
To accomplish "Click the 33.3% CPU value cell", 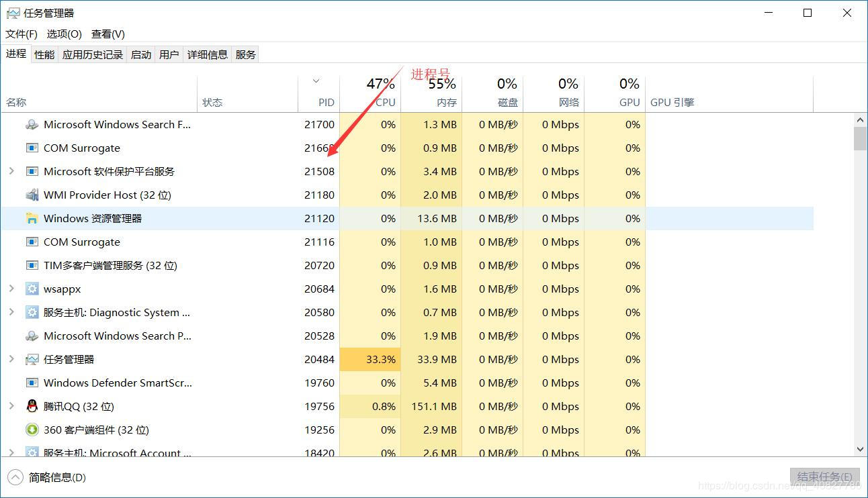I will [x=370, y=360].
